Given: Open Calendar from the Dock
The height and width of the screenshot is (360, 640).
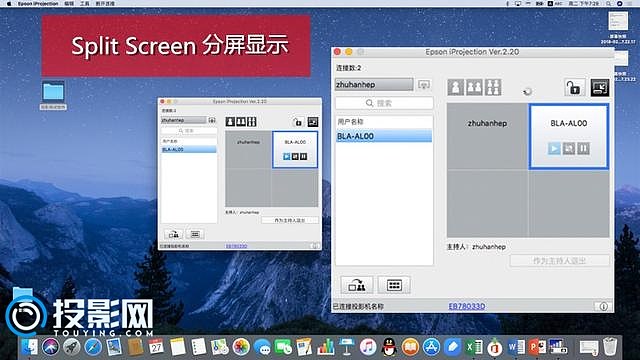Looking at the screenshot, I should point(156,347).
